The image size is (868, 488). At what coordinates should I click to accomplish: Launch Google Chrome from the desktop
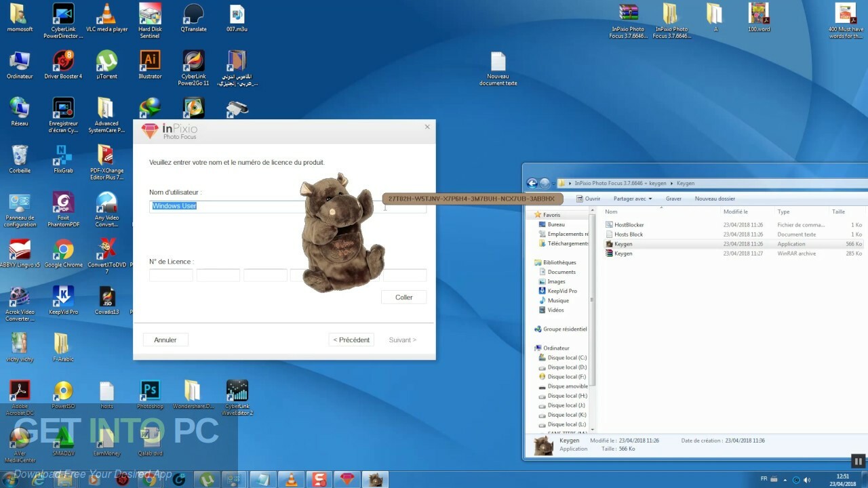pyautogui.click(x=63, y=254)
